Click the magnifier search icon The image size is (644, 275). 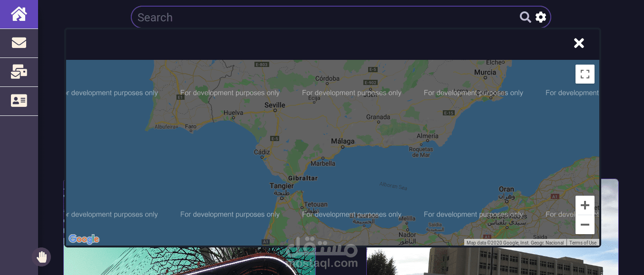[x=525, y=17]
